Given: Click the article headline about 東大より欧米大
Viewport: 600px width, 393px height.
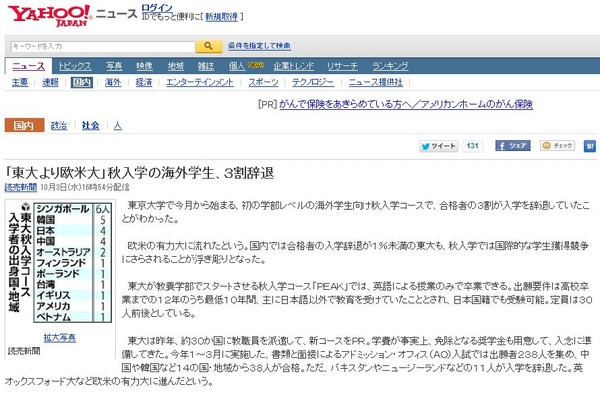Looking at the screenshot, I should coord(140,173).
